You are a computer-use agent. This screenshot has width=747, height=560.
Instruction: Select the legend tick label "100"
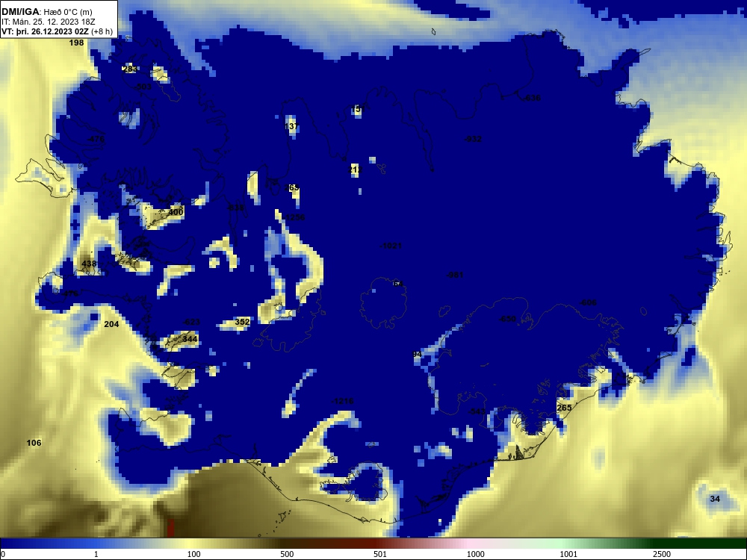point(193,554)
